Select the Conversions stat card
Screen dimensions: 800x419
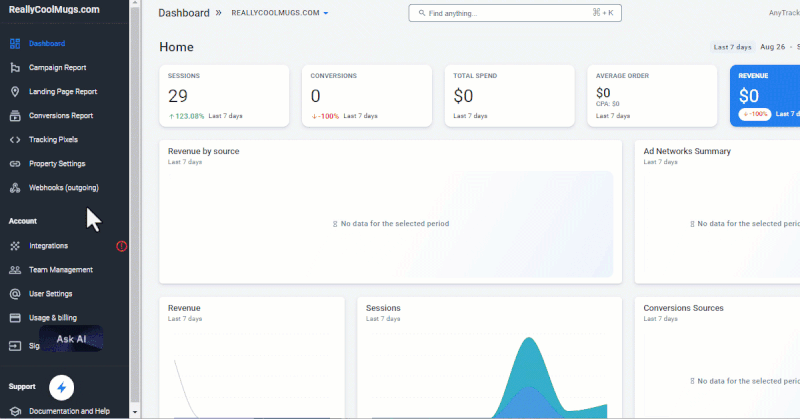(367, 96)
